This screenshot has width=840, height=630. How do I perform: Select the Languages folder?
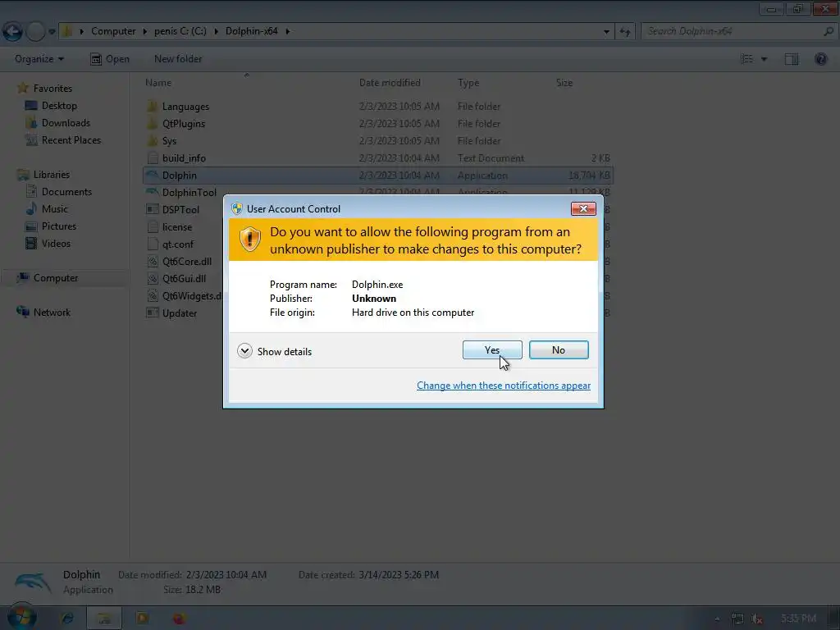click(178, 106)
